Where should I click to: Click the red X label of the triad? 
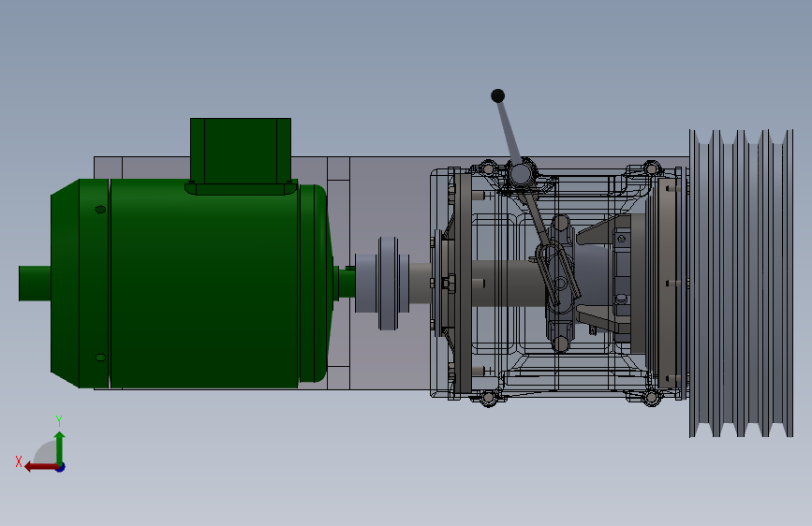click(x=19, y=461)
